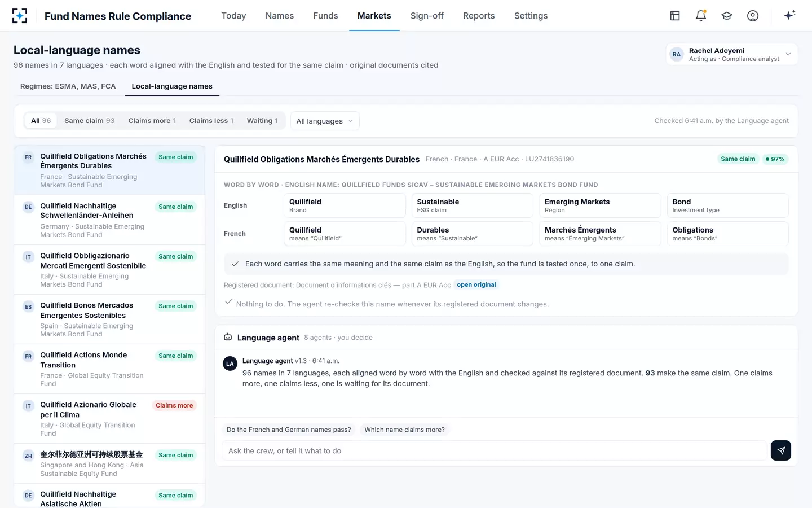Open the Names nav tab
Image resolution: width=812 pixels, height=508 pixels.
click(x=280, y=16)
